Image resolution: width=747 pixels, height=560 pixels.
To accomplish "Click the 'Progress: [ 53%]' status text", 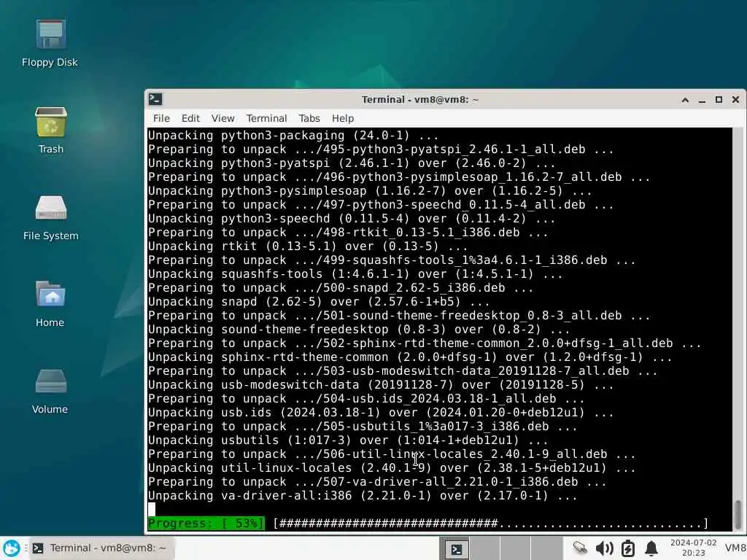I will click(x=206, y=524).
